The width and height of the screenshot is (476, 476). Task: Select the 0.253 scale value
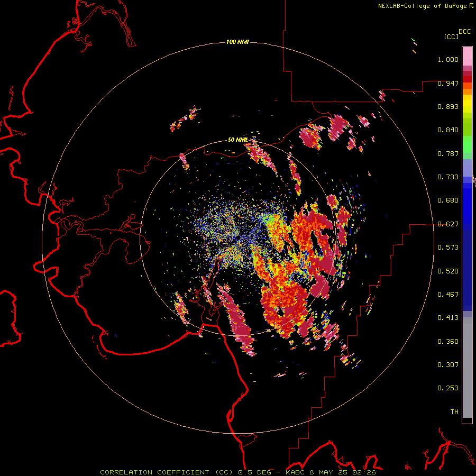[448, 388]
